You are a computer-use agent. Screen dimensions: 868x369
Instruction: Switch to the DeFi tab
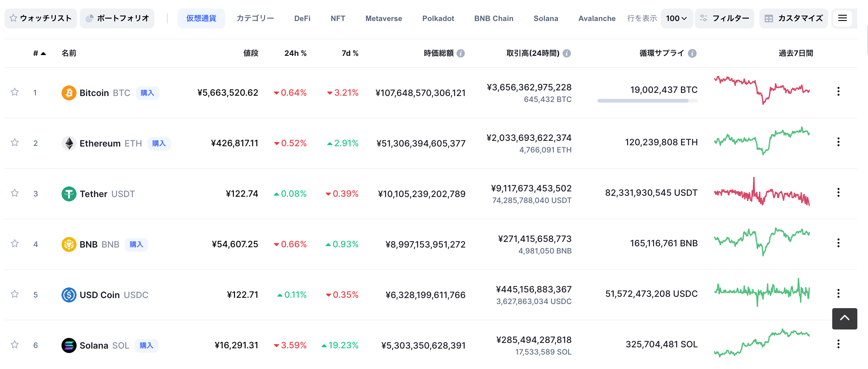[x=302, y=18]
